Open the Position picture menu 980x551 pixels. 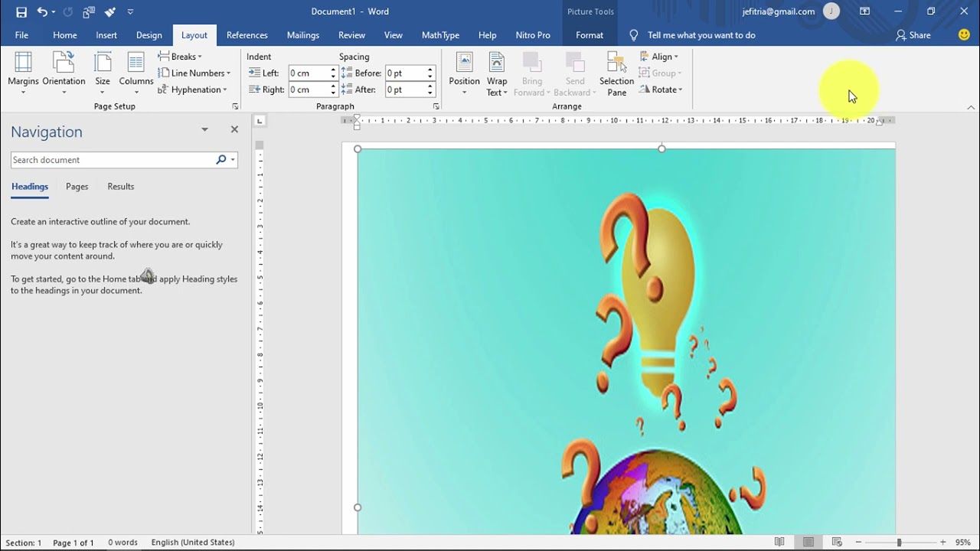464,73
